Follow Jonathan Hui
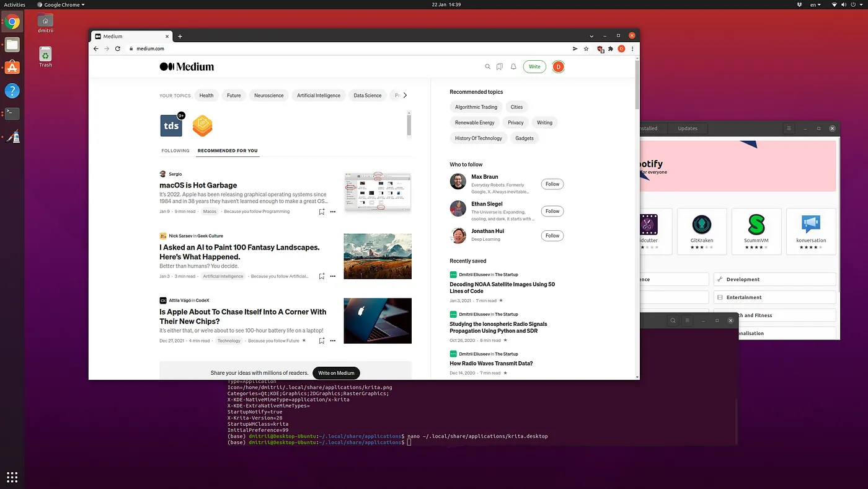Image resolution: width=868 pixels, height=489 pixels. click(552, 235)
